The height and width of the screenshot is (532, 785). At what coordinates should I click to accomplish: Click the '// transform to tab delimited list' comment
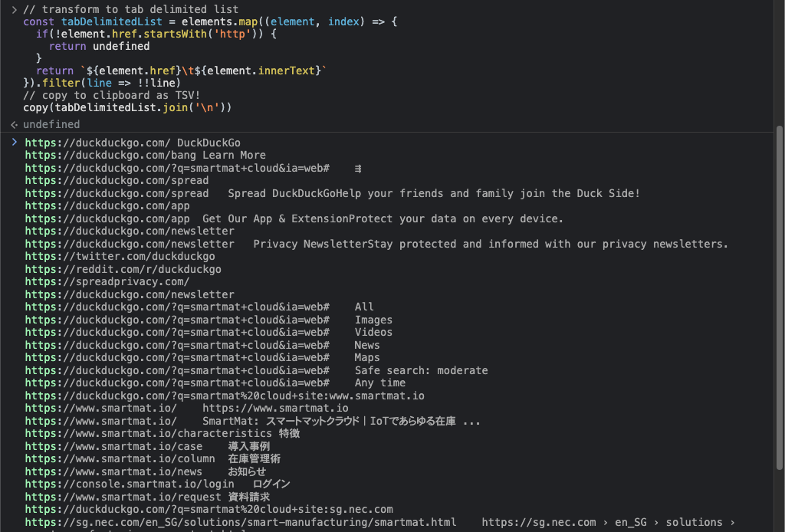coord(130,9)
